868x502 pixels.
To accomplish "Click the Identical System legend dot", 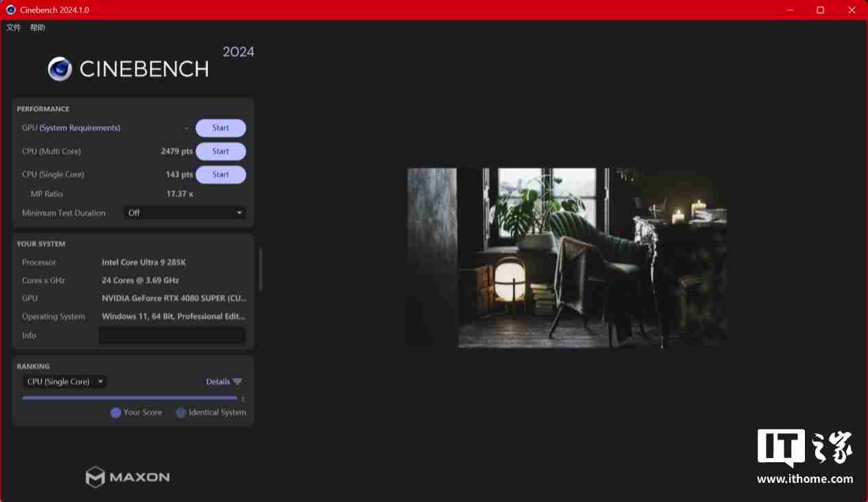I will pos(181,413).
